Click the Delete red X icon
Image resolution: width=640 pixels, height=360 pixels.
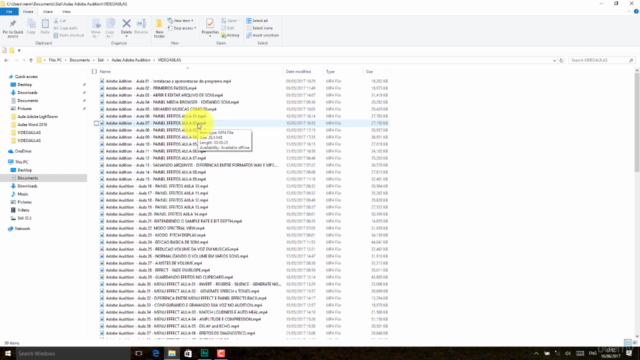click(127, 24)
